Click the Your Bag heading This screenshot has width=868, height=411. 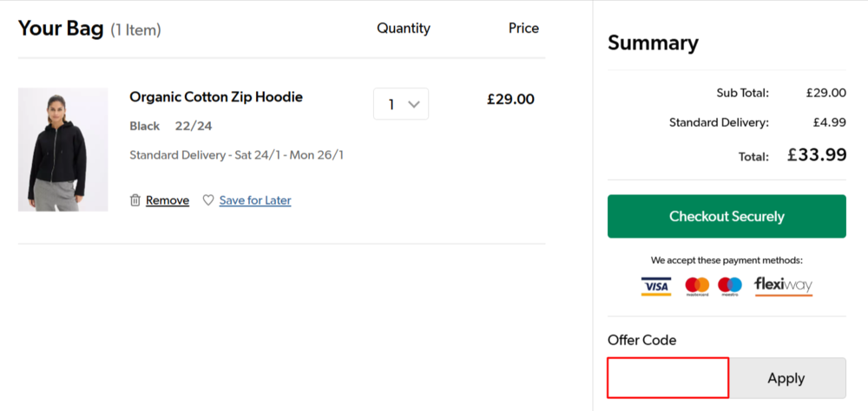point(61,29)
